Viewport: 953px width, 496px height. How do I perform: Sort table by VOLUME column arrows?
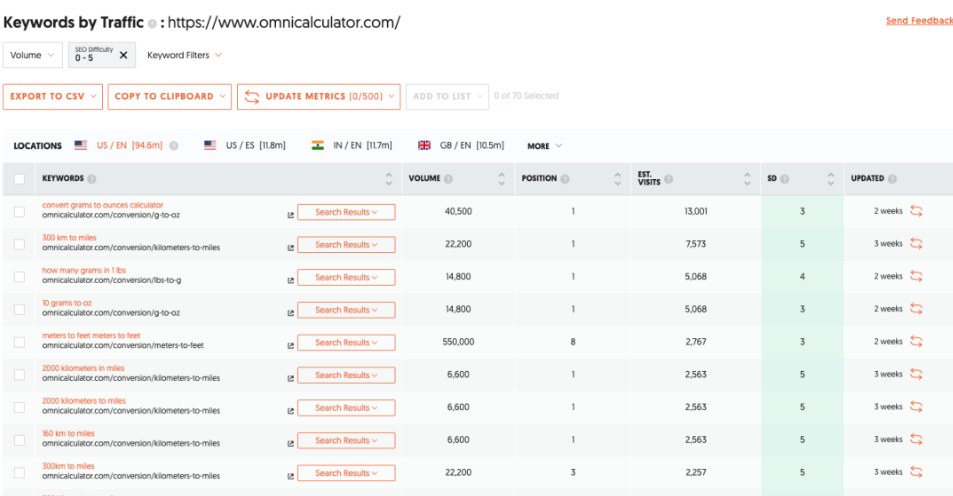coord(501,179)
